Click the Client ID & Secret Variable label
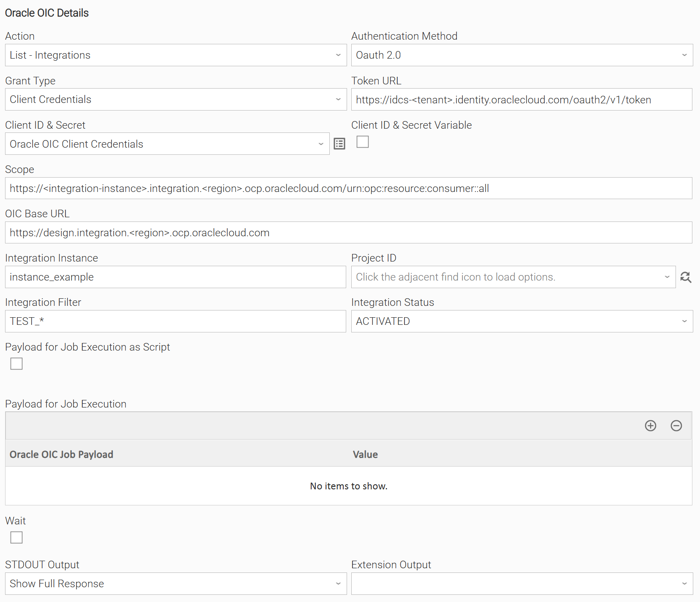Viewport: 700px width, 602px height. [412, 125]
